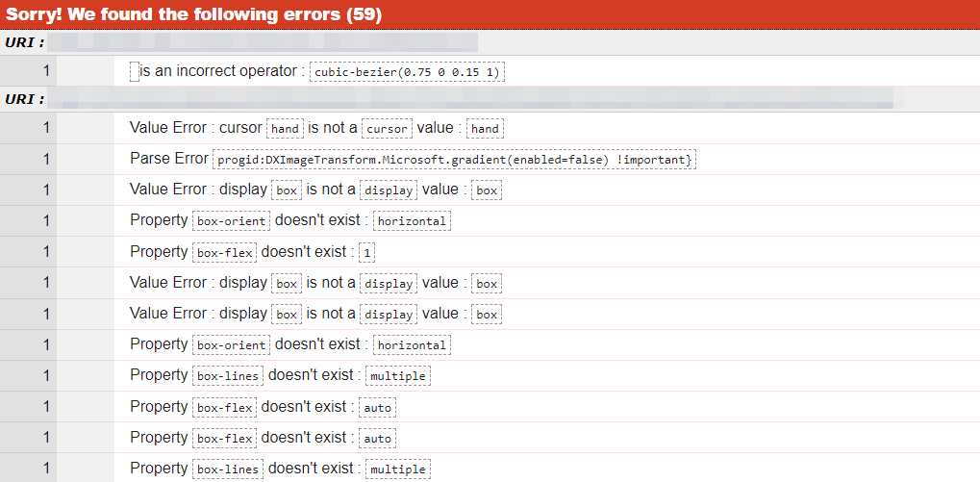Select the progid:DXImageTransform.Microsoft.gradient code

pos(454,160)
